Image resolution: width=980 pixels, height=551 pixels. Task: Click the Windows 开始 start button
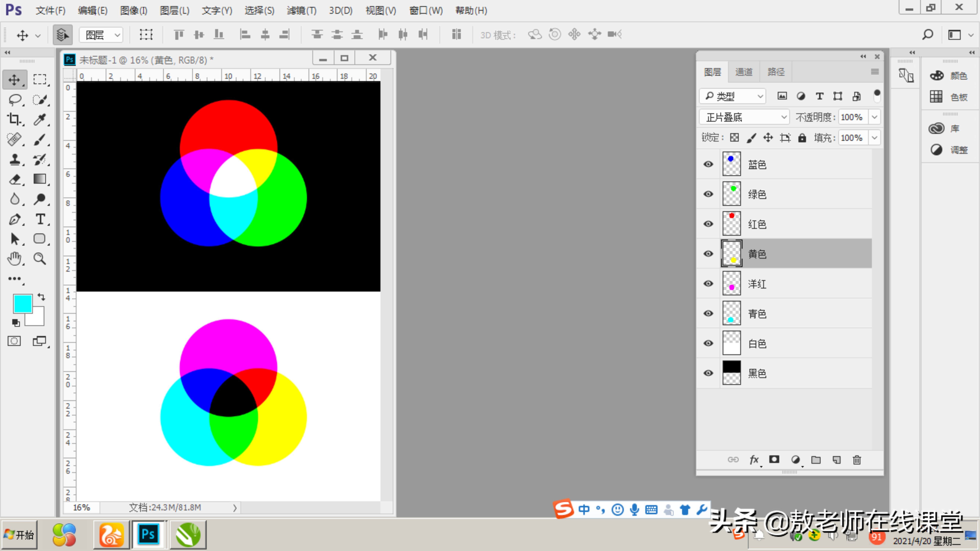[19, 535]
